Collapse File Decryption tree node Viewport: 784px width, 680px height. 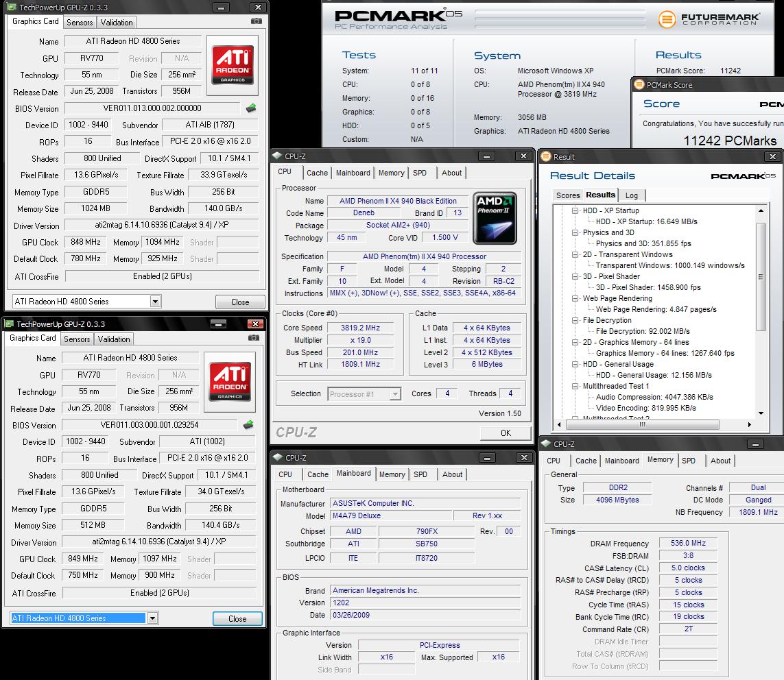pyautogui.click(x=575, y=320)
